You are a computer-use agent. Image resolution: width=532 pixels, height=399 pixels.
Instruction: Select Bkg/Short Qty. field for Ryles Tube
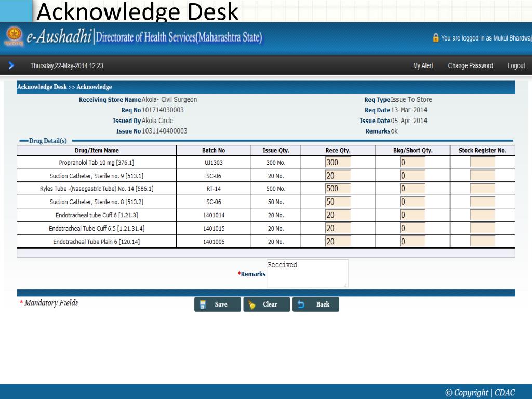(x=412, y=189)
